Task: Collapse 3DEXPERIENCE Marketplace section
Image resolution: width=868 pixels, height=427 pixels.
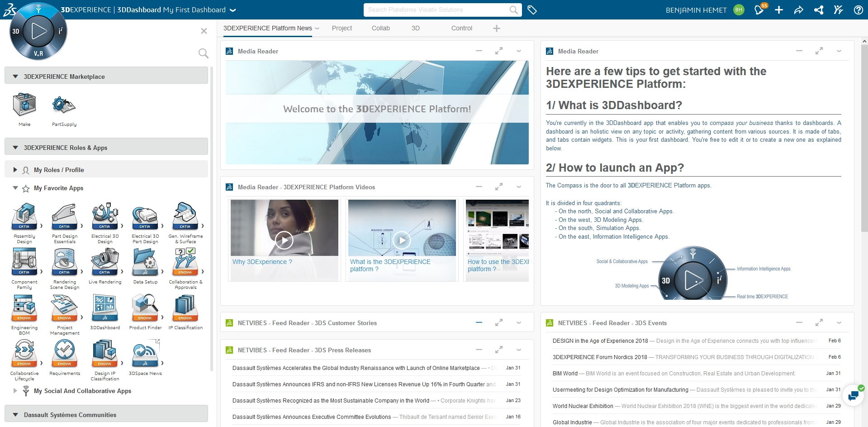Action: tap(15, 77)
